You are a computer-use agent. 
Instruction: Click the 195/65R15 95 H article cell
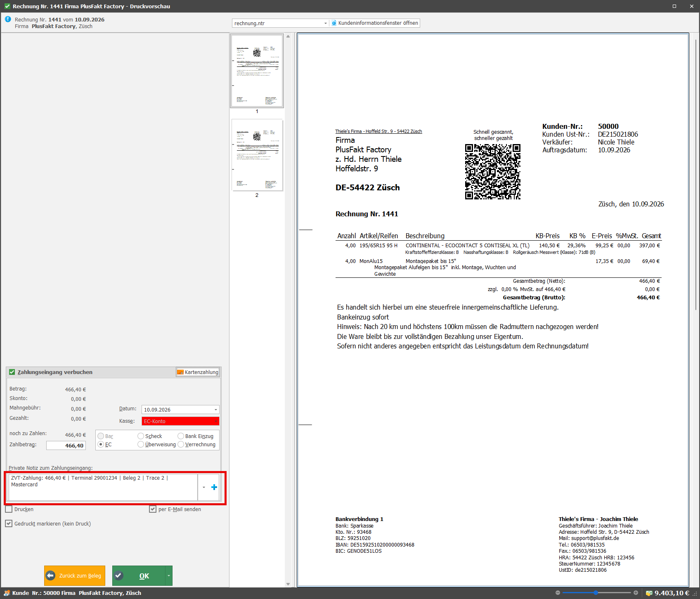pyautogui.click(x=378, y=245)
